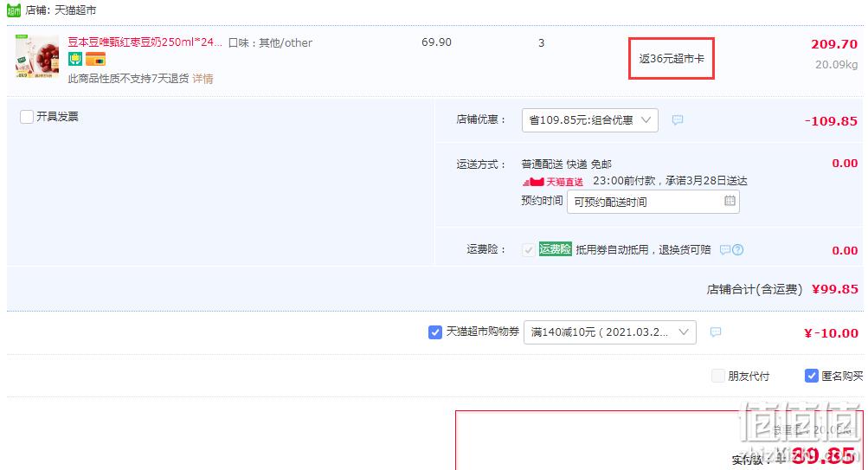Enable the 朋友代付 checkbox
The height and width of the screenshot is (470, 868).
pyautogui.click(x=718, y=376)
